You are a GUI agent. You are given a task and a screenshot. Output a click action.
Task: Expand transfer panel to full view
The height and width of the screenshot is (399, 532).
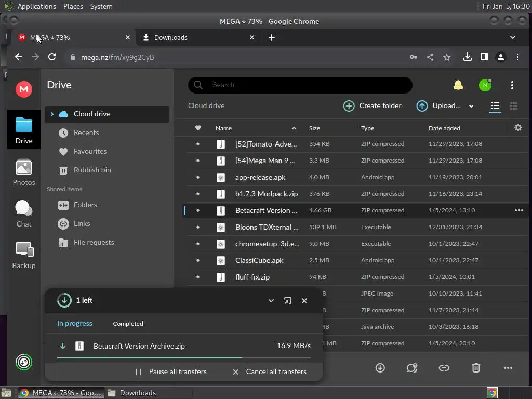[x=288, y=301]
